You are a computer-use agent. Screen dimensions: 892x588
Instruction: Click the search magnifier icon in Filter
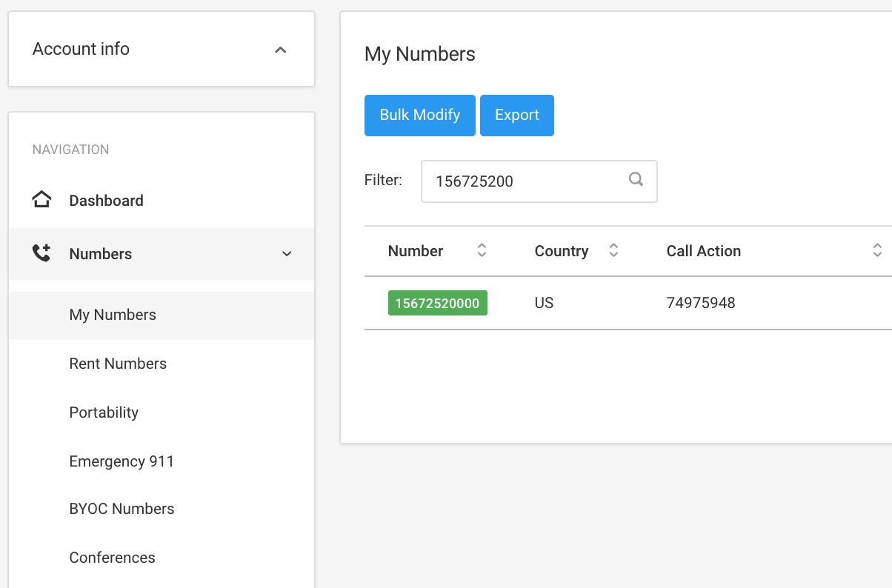point(636,179)
